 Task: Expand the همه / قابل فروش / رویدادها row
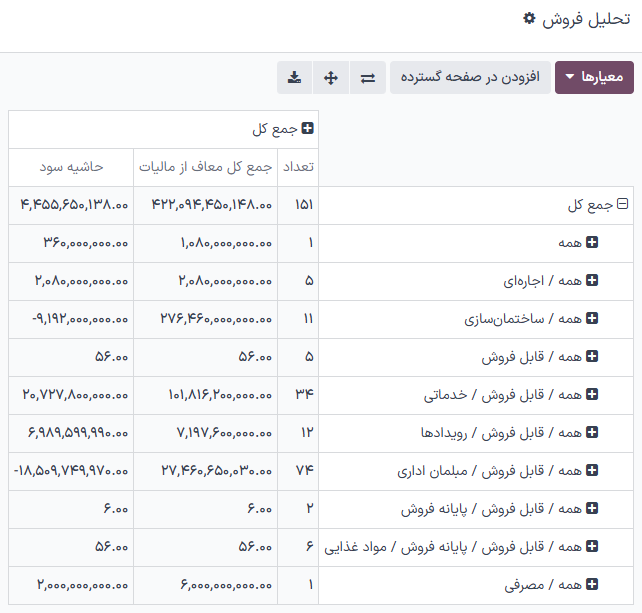tap(592, 433)
